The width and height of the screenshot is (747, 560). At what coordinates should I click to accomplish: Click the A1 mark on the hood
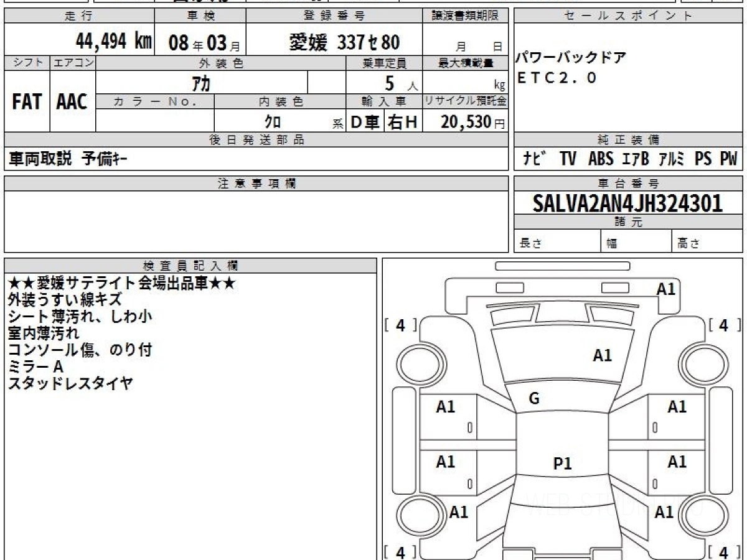point(602,355)
